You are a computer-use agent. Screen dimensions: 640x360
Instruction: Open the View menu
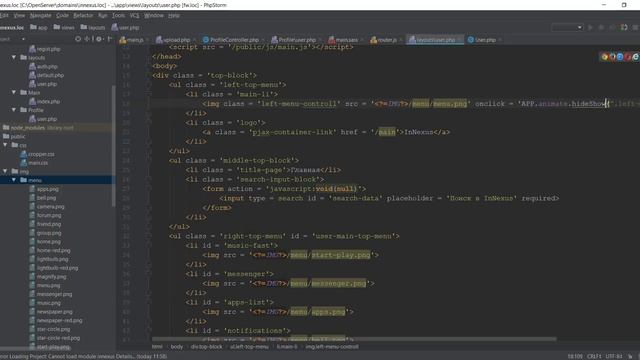click(19, 16)
